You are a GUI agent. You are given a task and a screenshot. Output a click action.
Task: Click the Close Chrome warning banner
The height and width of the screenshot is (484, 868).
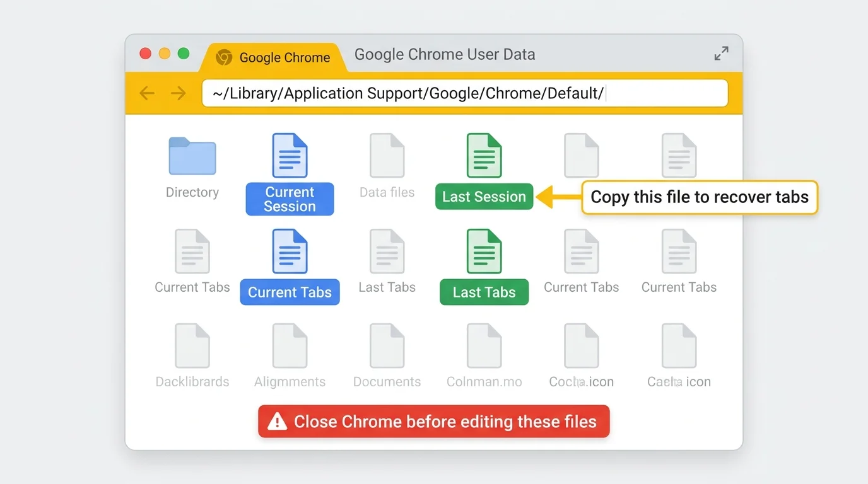tap(433, 421)
